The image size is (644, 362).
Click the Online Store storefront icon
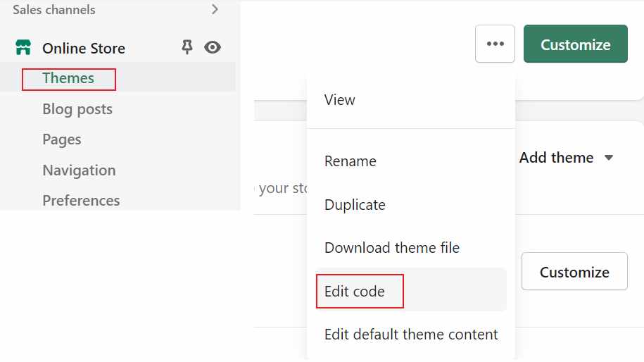click(x=23, y=48)
